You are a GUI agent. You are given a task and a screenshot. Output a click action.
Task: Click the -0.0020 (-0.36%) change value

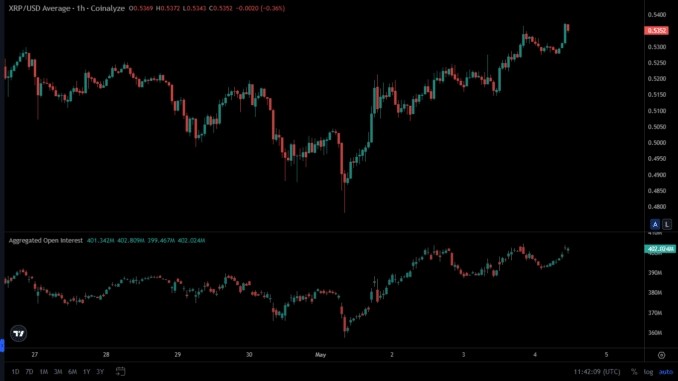coord(260,8)
